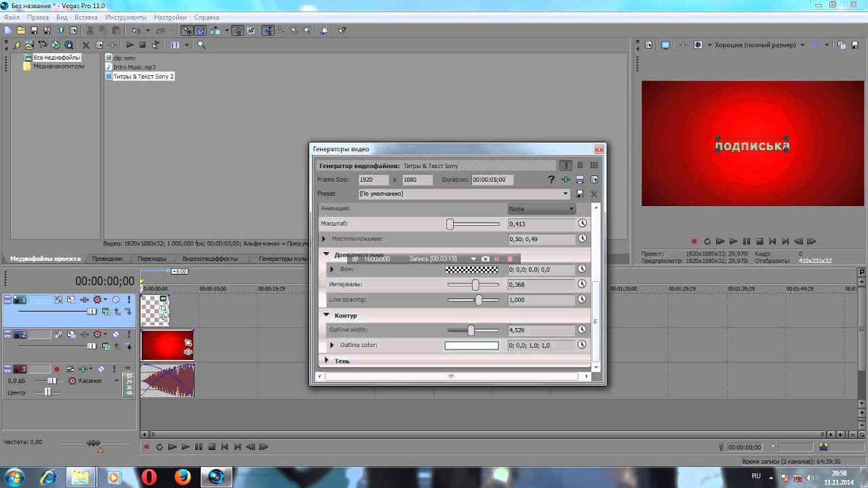The image size is (868, 488).
Task: Open preview quality 'Хорошее (полный размер)' dropdown
Action: [x=802, y=45]
